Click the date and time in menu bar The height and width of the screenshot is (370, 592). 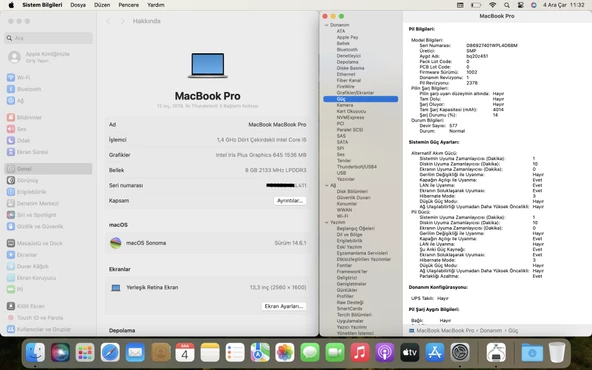[x=563, y=5]
